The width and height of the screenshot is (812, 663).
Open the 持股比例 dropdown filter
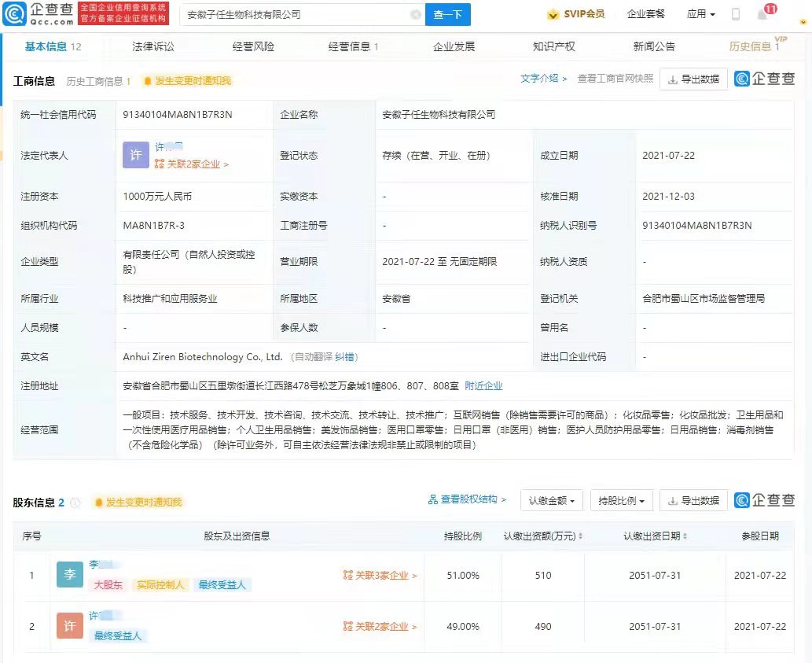pyautogui.click(x=622, y=500)
